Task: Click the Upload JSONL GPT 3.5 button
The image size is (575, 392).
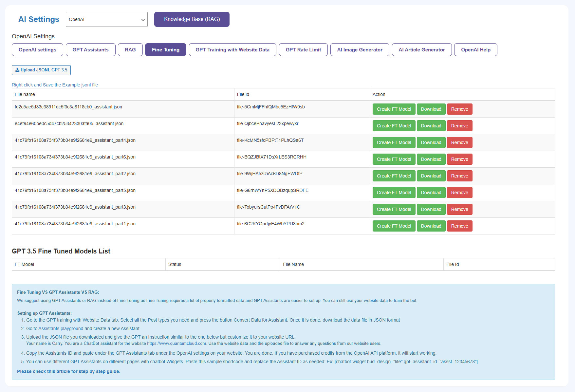Action: point(41,70)
